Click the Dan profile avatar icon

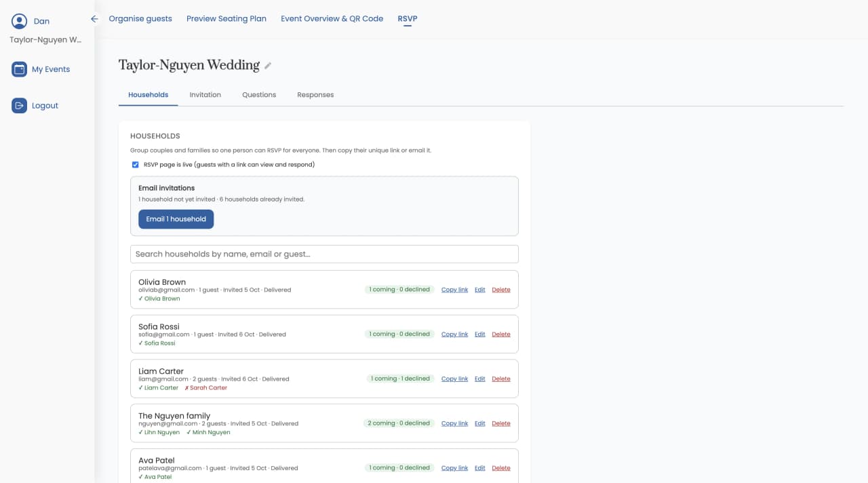click(x=19, y=21)
